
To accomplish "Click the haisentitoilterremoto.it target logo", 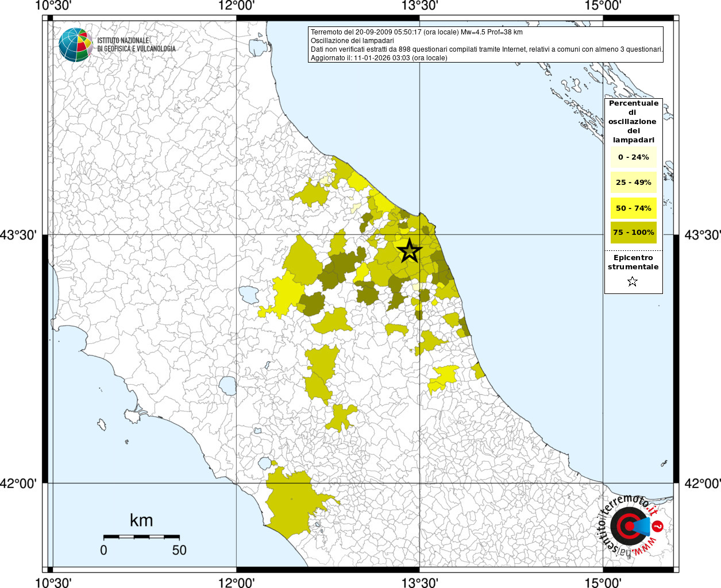I will pos(630,527).
